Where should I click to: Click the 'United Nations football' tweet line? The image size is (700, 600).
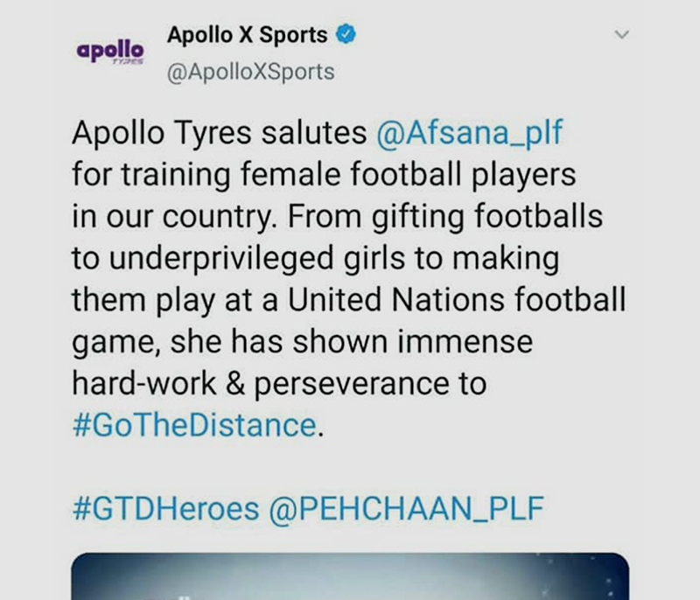[457, 299]
